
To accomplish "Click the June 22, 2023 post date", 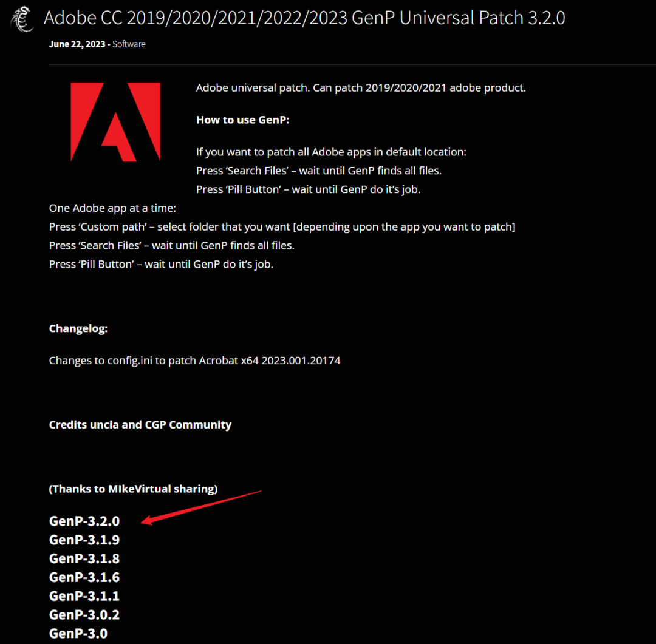I will [77, 44].
